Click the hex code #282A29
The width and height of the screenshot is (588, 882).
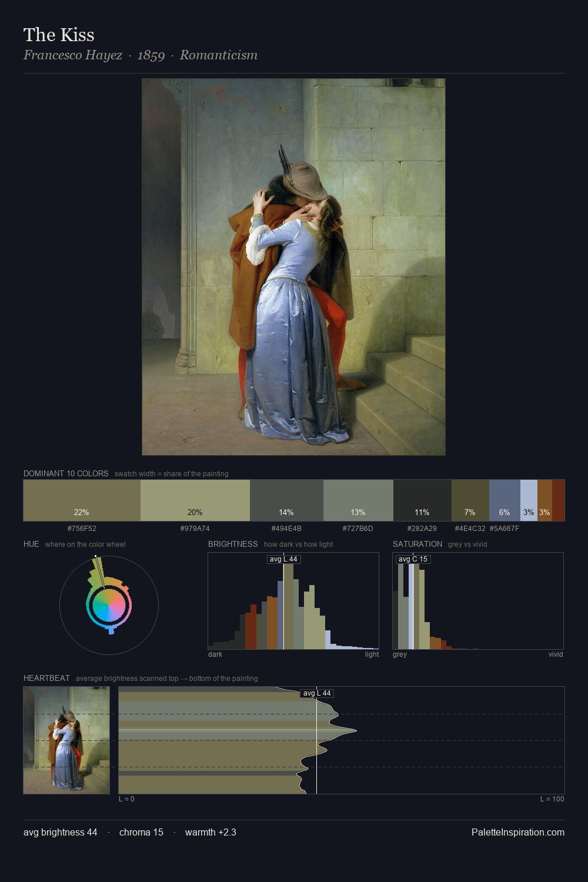pyautogui.click(x=422, y=529)
